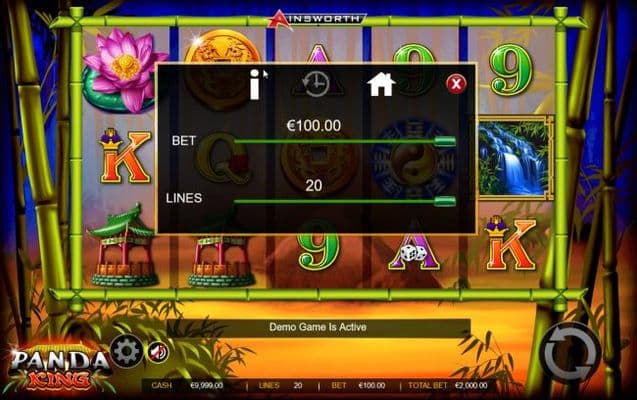Click the Demo Game Is Active banner
The height and width of the screenshot is (400, 637).
tap(318, 327)
